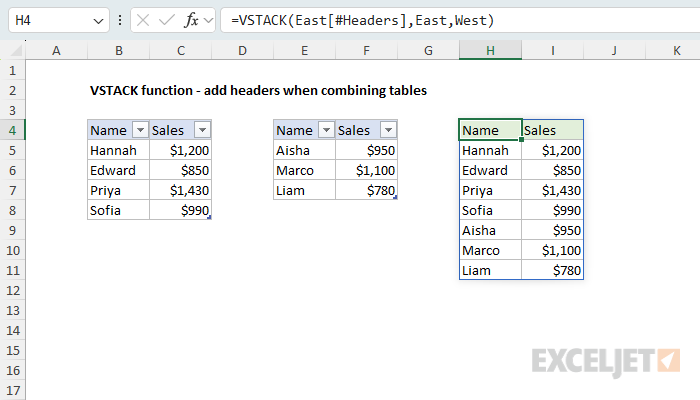Screen dimensions: 700x400
Task: Select column J header
Action: pyautogui.click(x=615, y=50)
